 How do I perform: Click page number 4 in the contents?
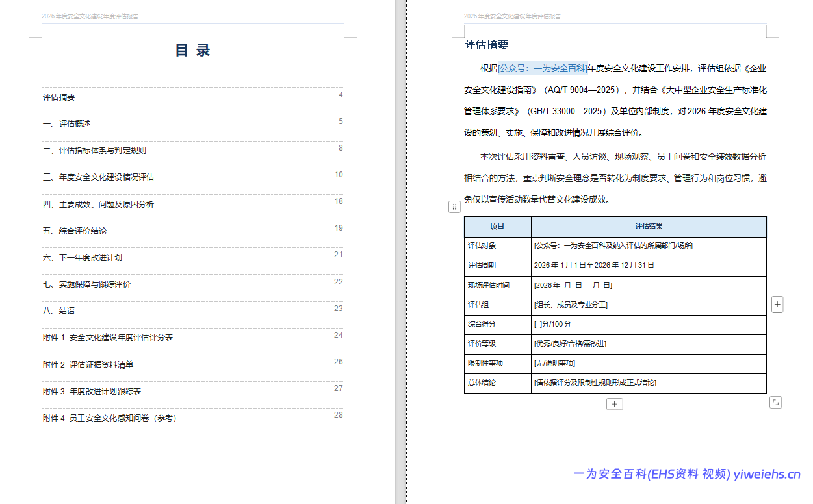341,95
